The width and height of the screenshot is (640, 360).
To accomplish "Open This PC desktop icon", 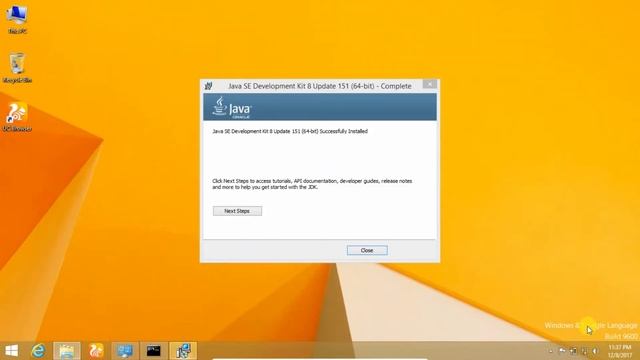I will [x=17, y=20].
